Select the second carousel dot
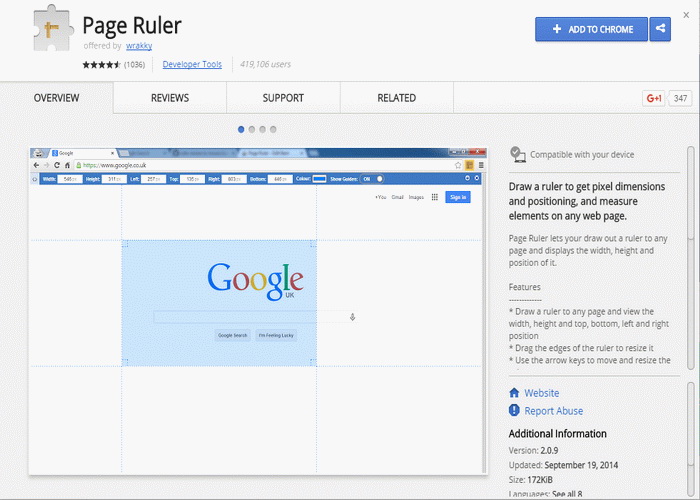The image size is (700, 500). (252, 129)
